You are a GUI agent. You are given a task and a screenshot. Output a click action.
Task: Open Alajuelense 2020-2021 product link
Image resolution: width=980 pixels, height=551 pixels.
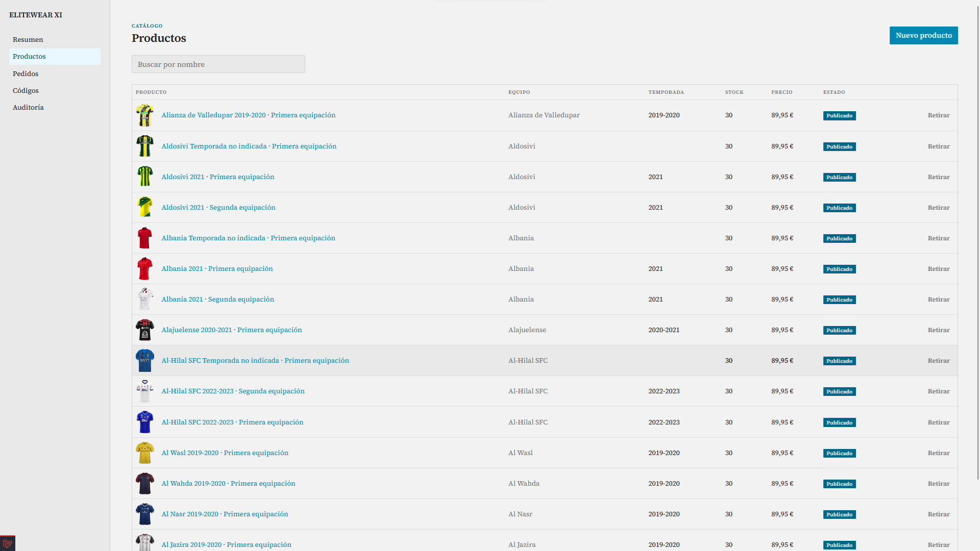click(232, 330)
